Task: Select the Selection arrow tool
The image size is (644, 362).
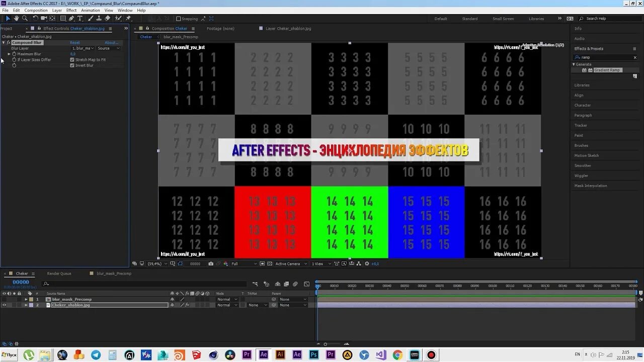Action: (x=8, y=19)
